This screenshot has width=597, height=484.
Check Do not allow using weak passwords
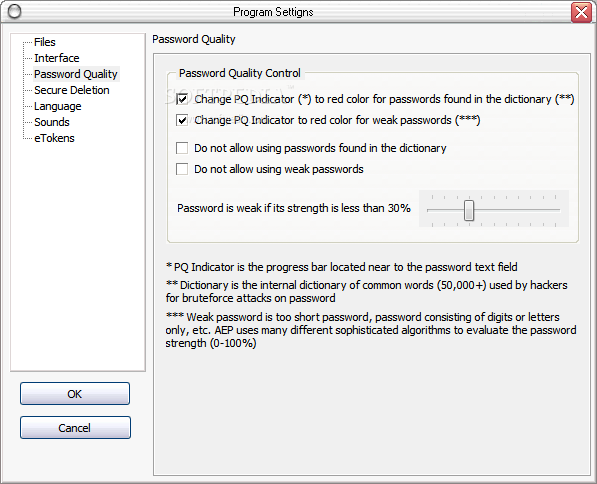tap(182, 169)
